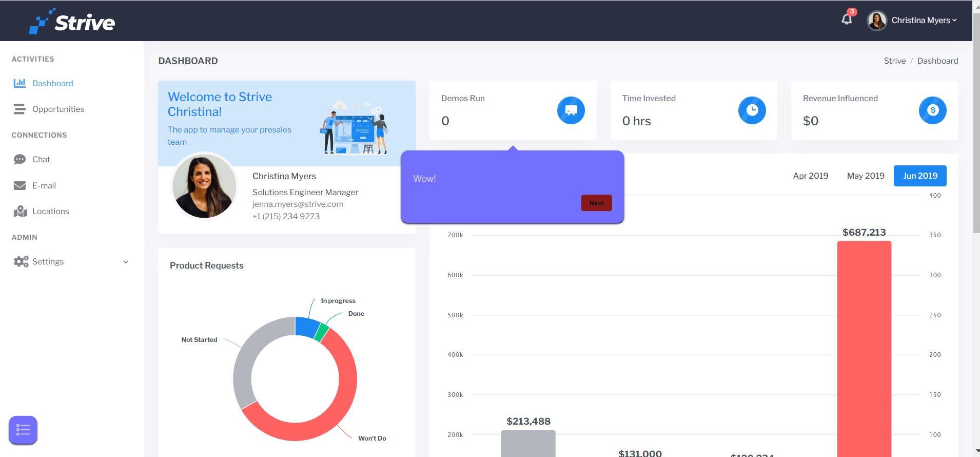980x457 pixels.
Task: Click the DASHBOARD page title
Action: (188, 61)
